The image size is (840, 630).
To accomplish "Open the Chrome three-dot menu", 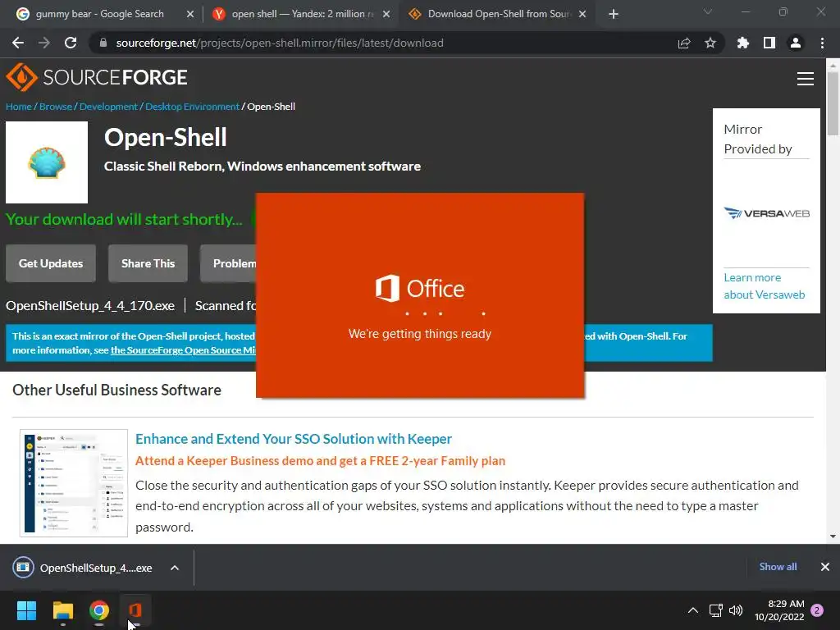I will [822, 43].
